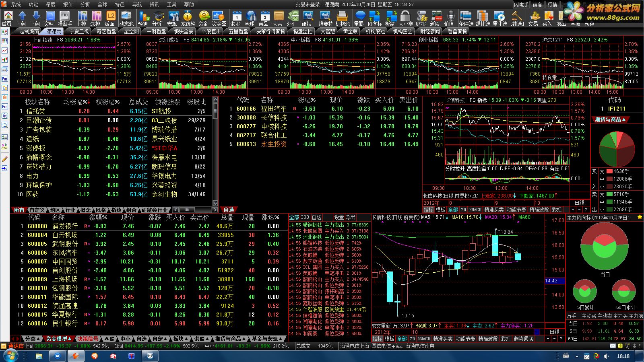Viewport: 644px width, 362px height.
Task: Open the 风向标 icon
Action: click(x=375, y=18)
